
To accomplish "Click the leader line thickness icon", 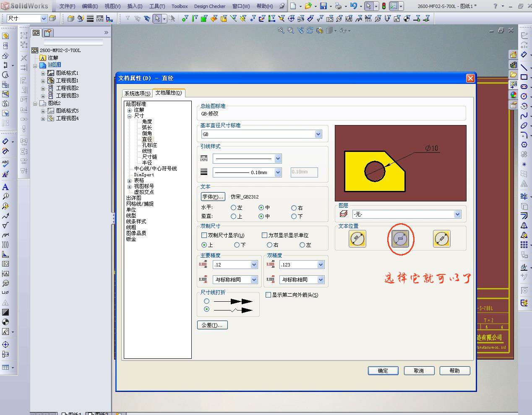I will click(x=204, y=172).
